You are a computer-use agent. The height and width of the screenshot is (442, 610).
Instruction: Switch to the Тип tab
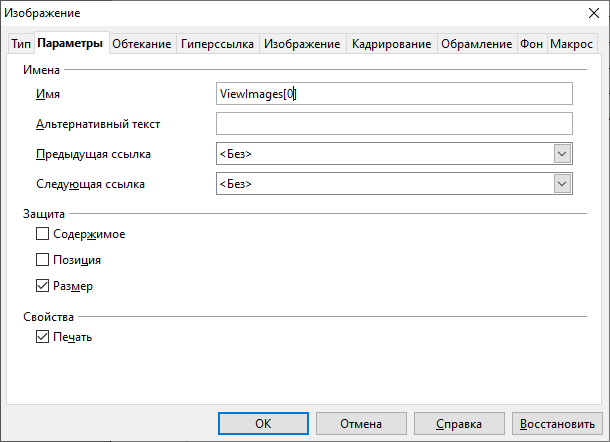coord(20,44)
